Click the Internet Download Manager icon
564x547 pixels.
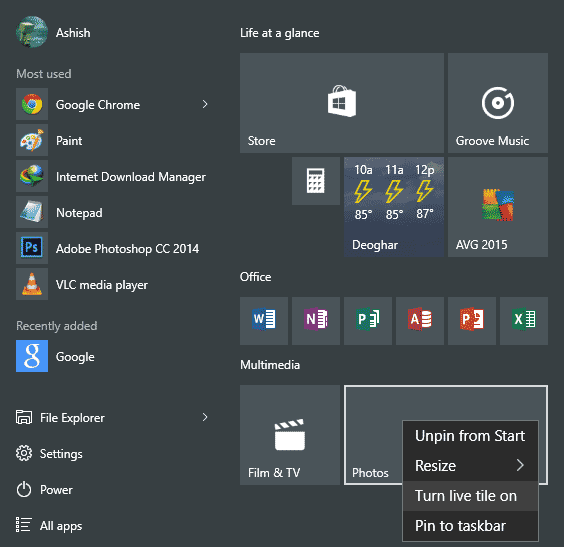[32, 176]
